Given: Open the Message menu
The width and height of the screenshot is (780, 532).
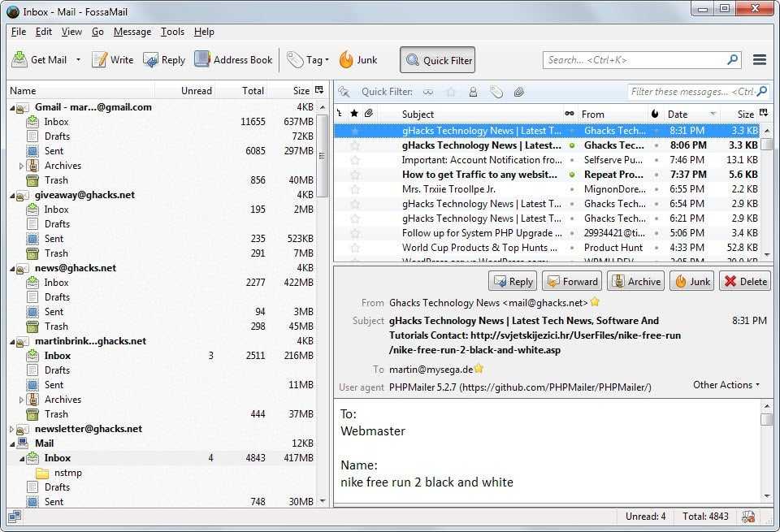Looking at the screenshot, I should [132, 32].
